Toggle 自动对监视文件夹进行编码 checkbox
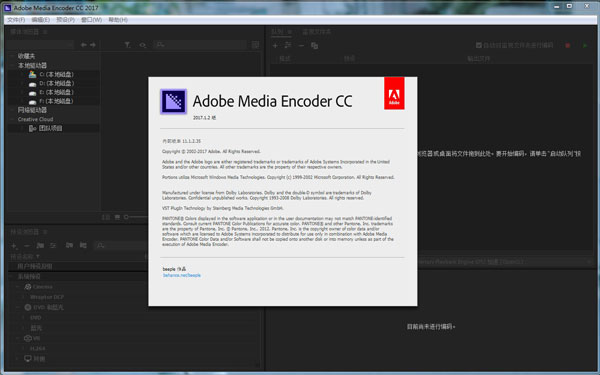Screen dimensions: 600x375 tap(478, 45)
